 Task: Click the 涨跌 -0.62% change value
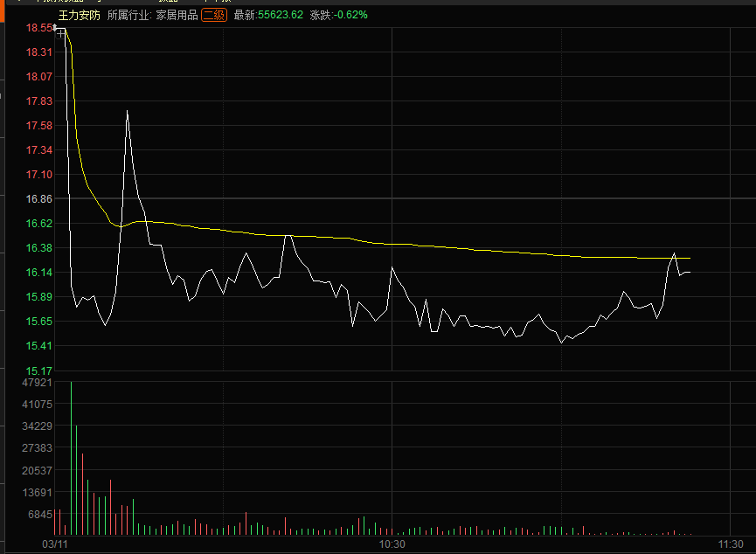click(x=338, y=15)
